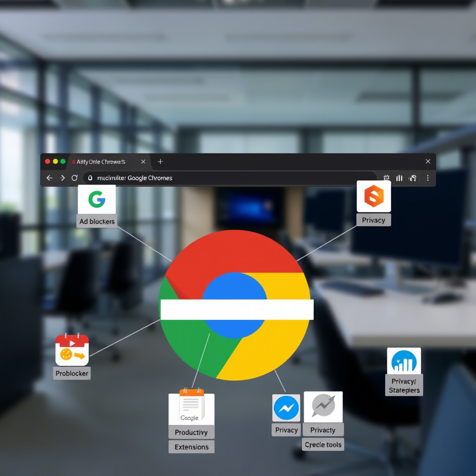This screenshot has height=476, width=476.
Task: Select the 'Crecle tools' label
Action: tap(323, 444)
